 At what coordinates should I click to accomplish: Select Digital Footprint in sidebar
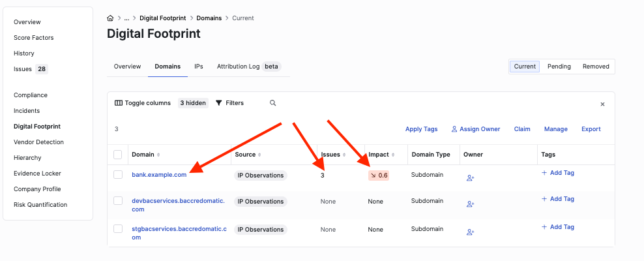tap(37, 126)
